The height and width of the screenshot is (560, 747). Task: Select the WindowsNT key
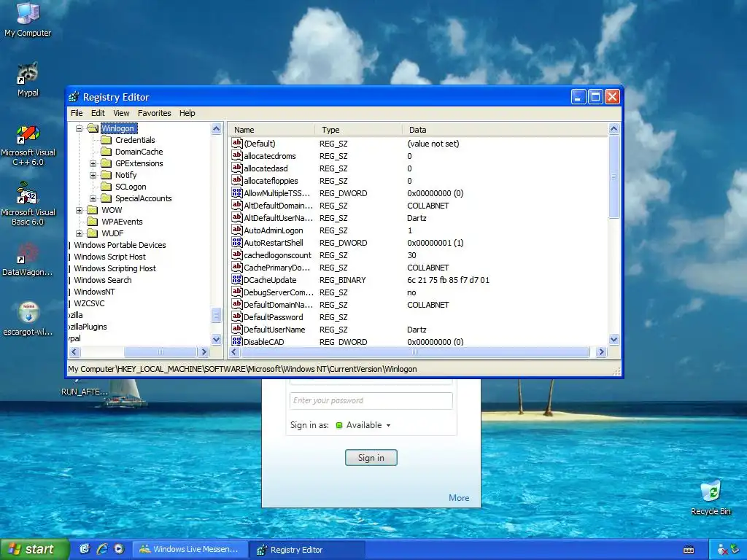pos(94,292)
